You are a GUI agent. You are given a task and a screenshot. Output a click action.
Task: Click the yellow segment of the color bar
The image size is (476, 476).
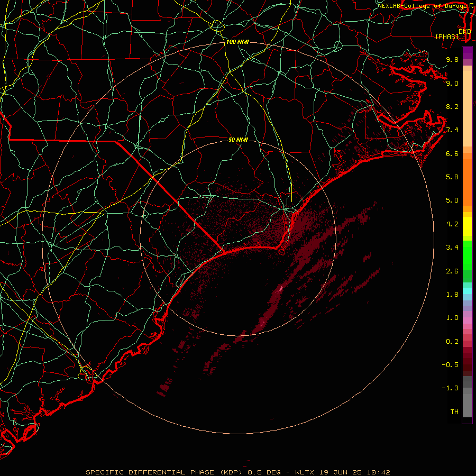[x=467, y=226]
